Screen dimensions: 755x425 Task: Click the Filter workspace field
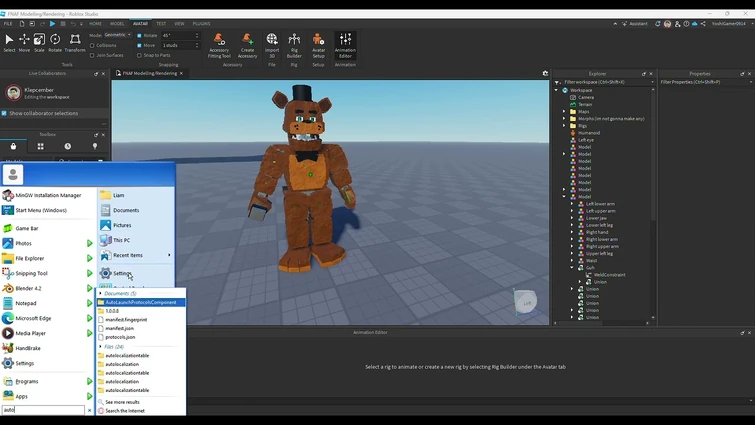click(x=604, y=82)
